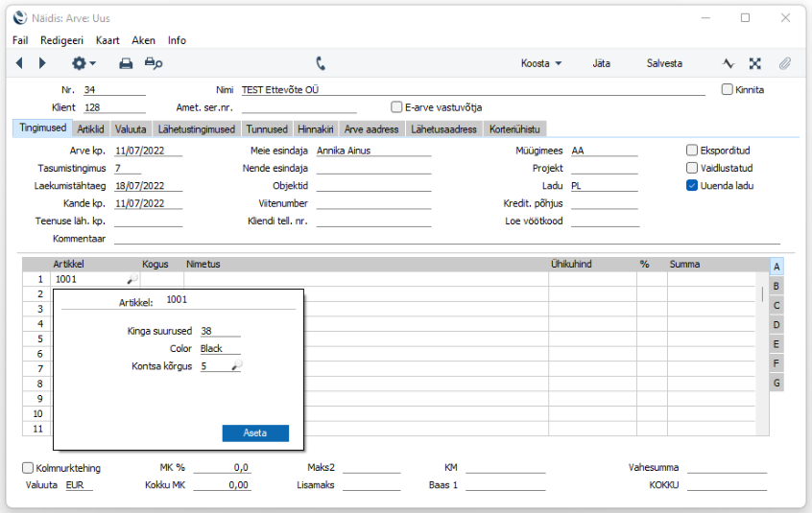The height and width of the screenshot is (513, 812).
Task: Click the Arve kp. date field
Action: click(x=148, y=151)
